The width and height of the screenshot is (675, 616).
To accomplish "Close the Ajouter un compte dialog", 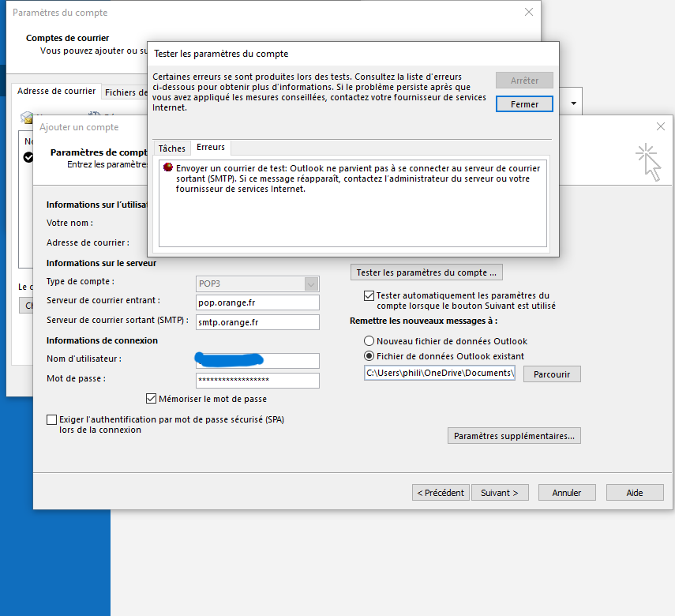I will (661, 126).
